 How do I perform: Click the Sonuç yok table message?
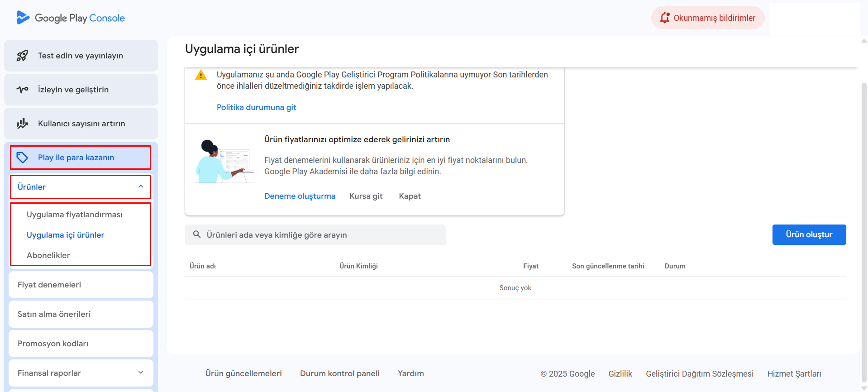pos(515,288)
